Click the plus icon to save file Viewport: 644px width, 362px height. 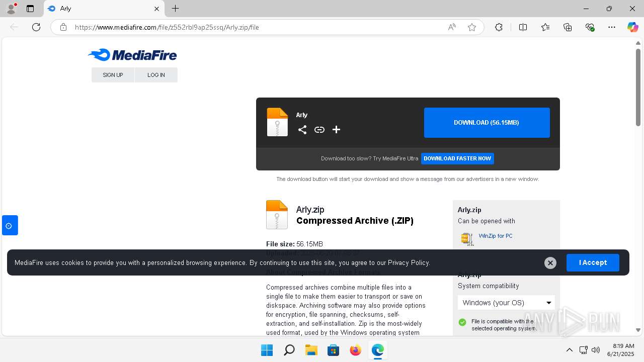[x=337, y=130]
